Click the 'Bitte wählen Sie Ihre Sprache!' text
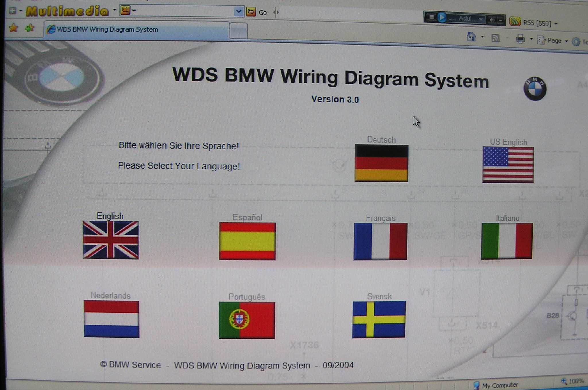 pos(179,146)
